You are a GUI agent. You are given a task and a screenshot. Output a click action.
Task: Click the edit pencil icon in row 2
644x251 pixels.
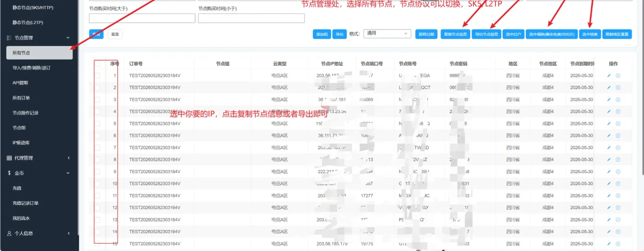pyautogui.click(x=609, y=88)
